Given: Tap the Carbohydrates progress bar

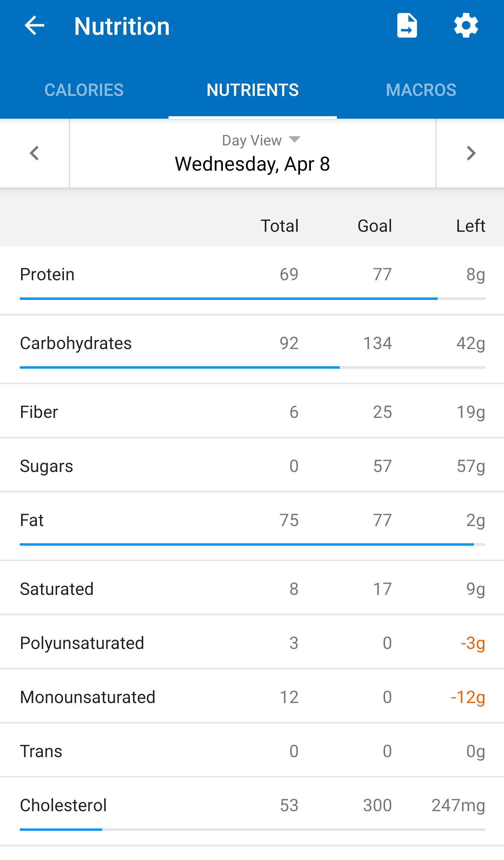Looking at the screenshot, I should (x=252, y=367).
